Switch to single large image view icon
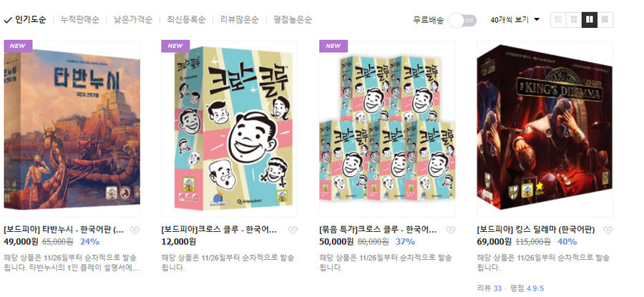 [605, 20]
